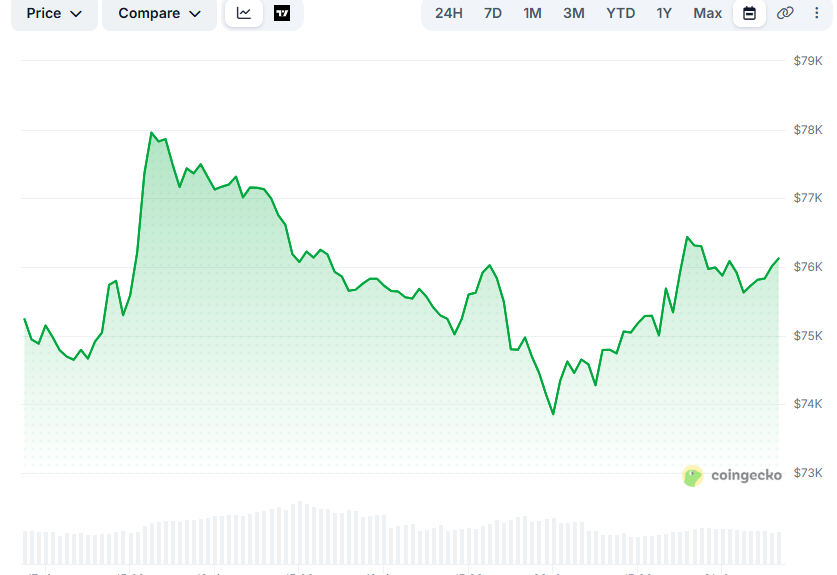The height and width of the screenshot is (575, 837).
Task: Display the Max time range
Action: 707,14
